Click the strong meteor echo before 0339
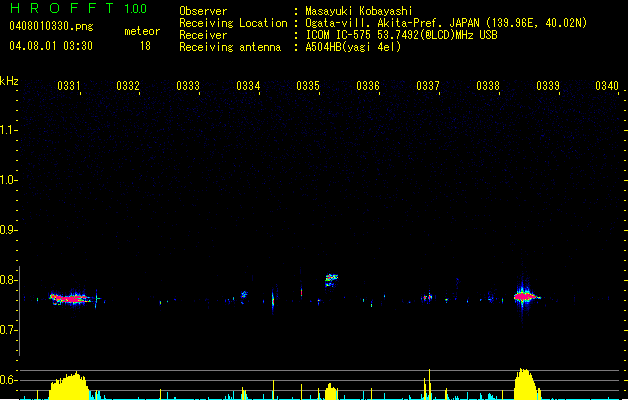This screenshot has width=629, height=400. [x=525, y=297]
